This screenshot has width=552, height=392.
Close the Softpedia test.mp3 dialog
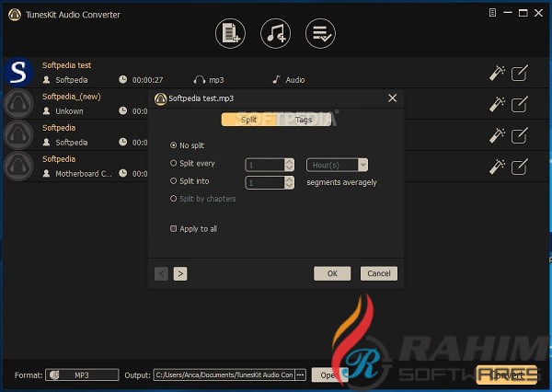(x=392, y=98)
